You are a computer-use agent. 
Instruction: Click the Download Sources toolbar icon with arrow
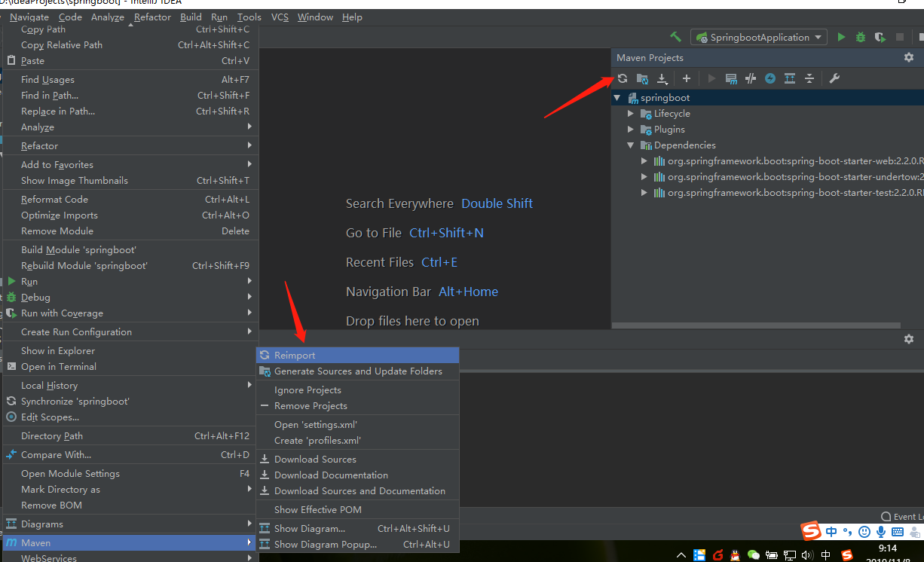[x=662, y=78]
